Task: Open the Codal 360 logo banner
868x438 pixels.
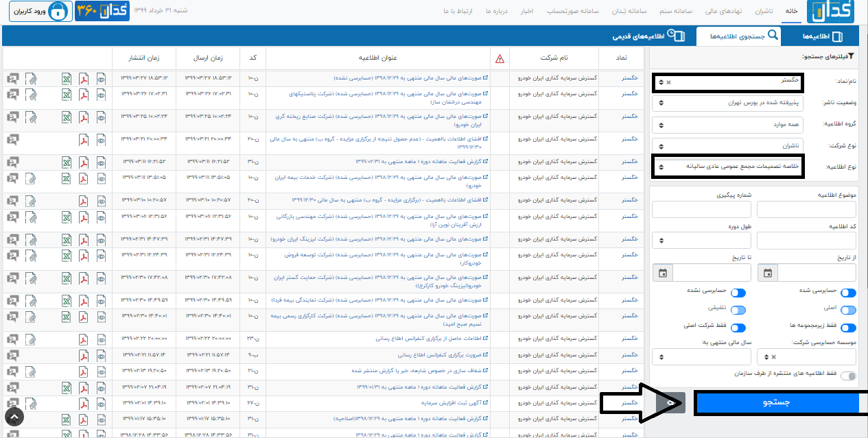Action: coord(102,12)
